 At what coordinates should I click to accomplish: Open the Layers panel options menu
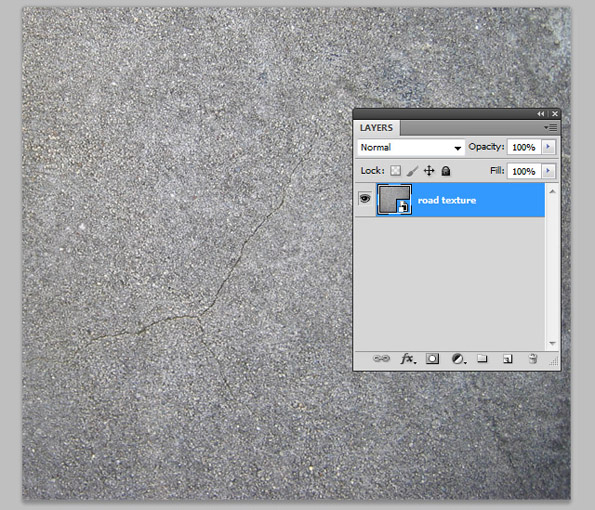551,128
